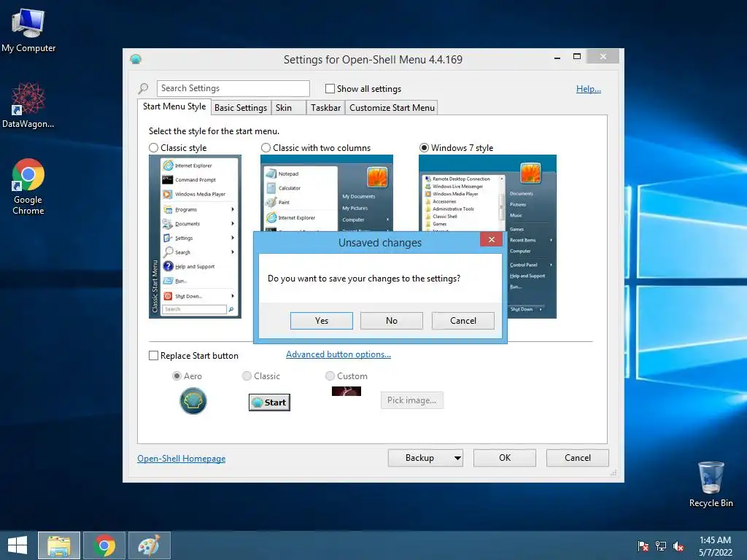
Task: Open the Help... link
Action: point(589,89)
